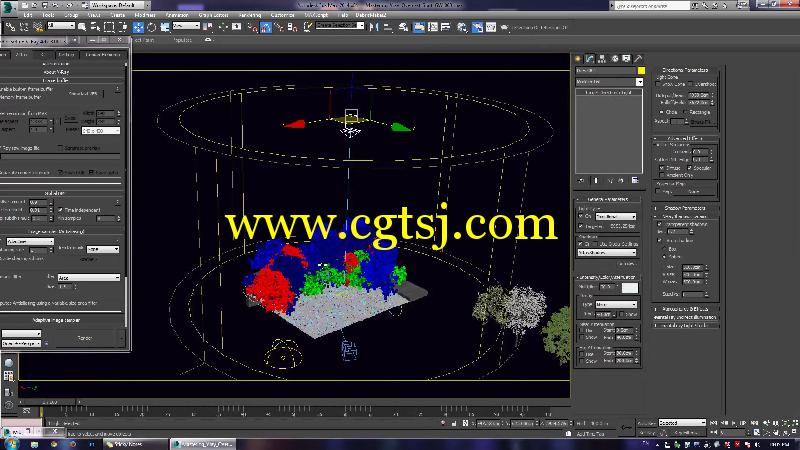
Task: Activate the Select Object tool
Action: coord(82,27)
